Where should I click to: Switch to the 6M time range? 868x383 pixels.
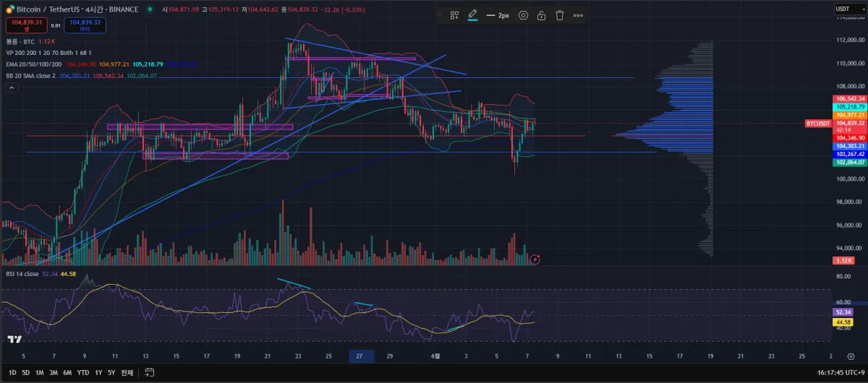tap(67, 373)
